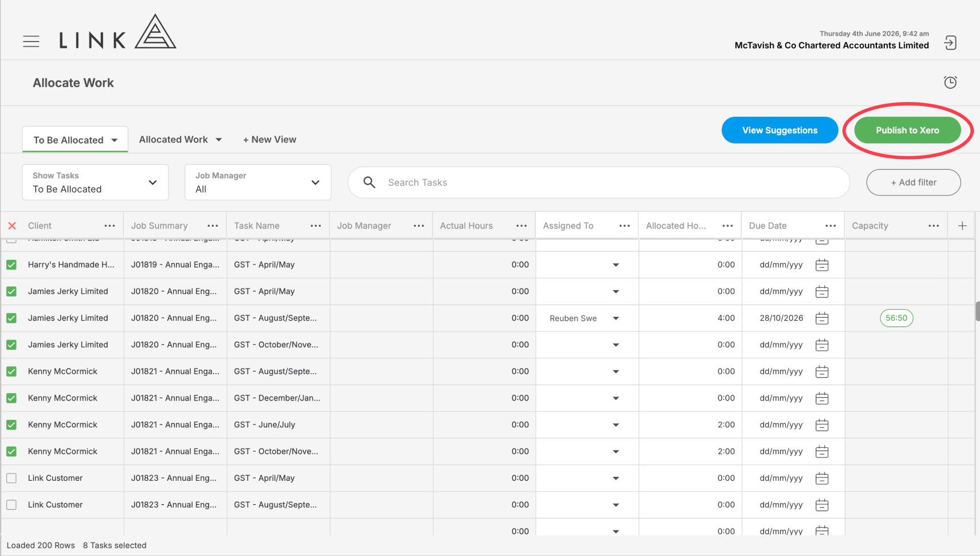Screen dimensions: 980x556
Task: Open To Be Allocated view arrow
Action: tap(115, 140)
